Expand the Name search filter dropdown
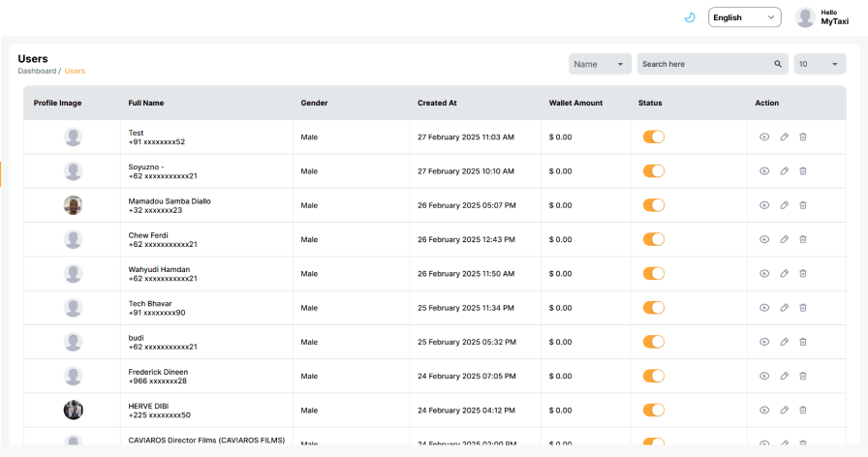This screenshot has width=868, height=457. tap(600, 64)
